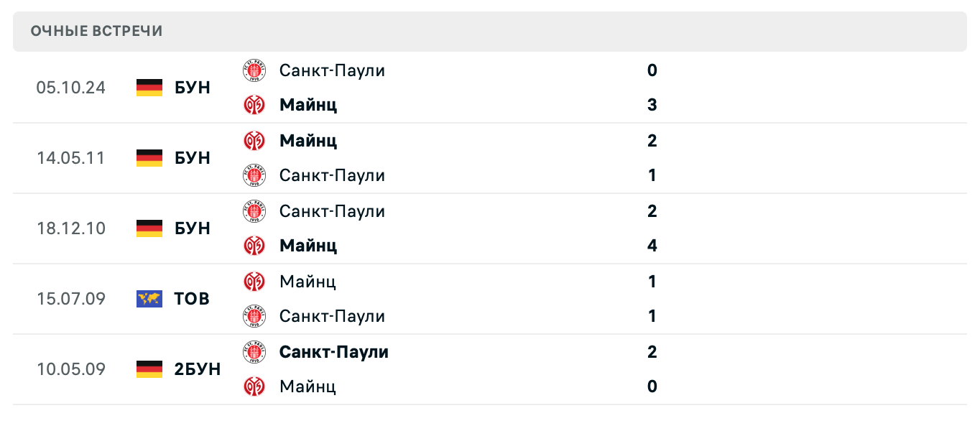Open Санкт-Паули link in 15.07.09 match
The width and height of the screenshot is (980, 421).
tap(332, 316)
